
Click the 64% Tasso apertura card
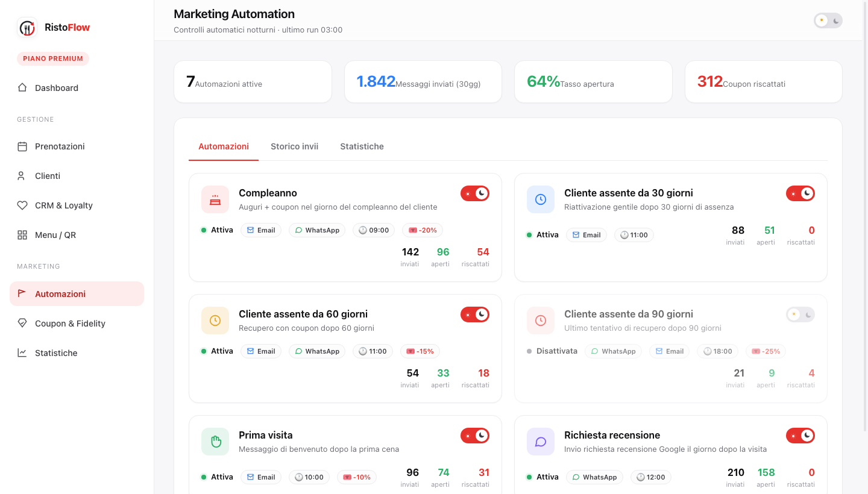click(x=593, y=81)
